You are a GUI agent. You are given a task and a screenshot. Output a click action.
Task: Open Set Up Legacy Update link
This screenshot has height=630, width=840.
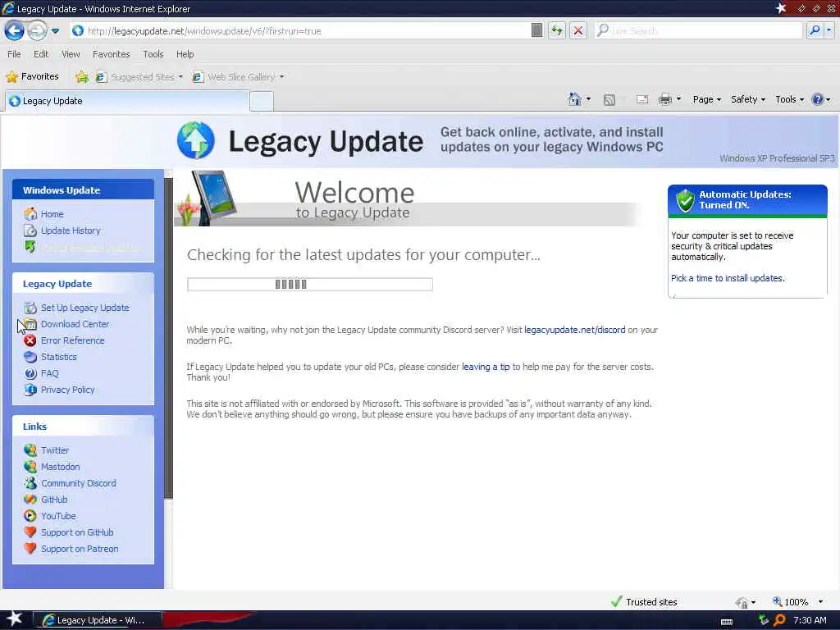click(x=85, y=308)
